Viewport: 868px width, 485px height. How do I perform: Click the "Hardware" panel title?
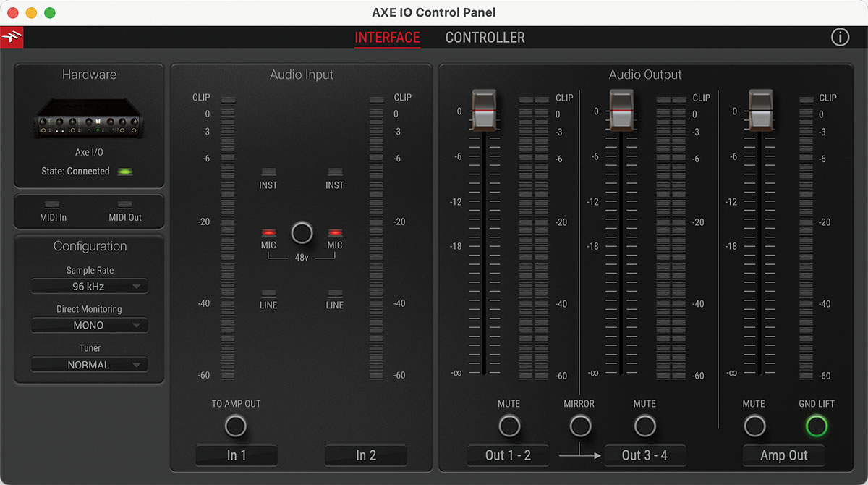[x=89, y=75]
